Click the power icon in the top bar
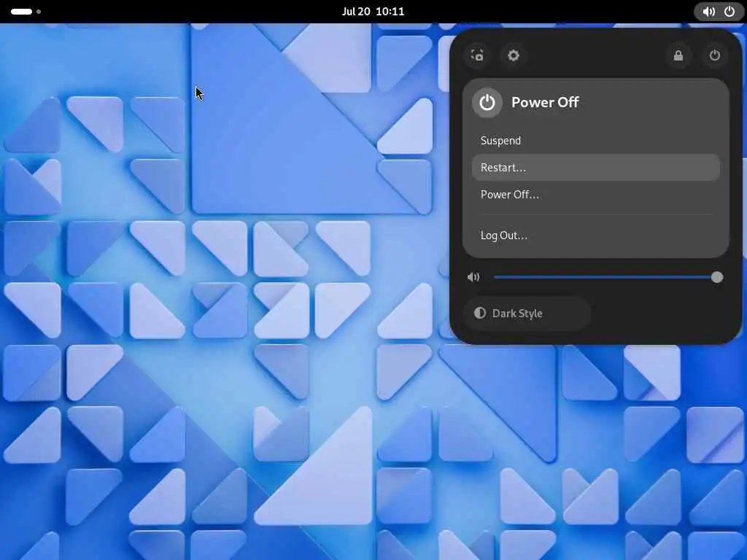Viewport: 747px width, 560px height. [x=729, y=12]
